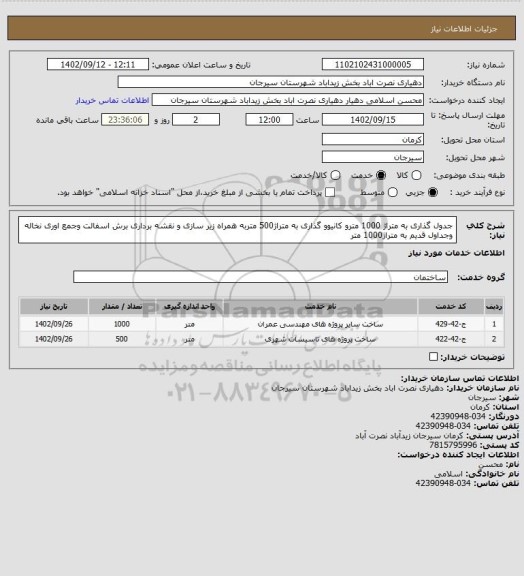Image resolution: width=524 pixels, height=576 pixels.
Task: Click the family name اسلامی
Action: click(448, 474)
